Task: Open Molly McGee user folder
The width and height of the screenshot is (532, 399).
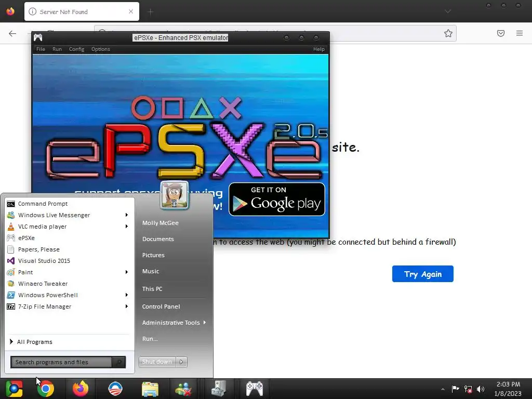Action: click(x=161, y=223)
